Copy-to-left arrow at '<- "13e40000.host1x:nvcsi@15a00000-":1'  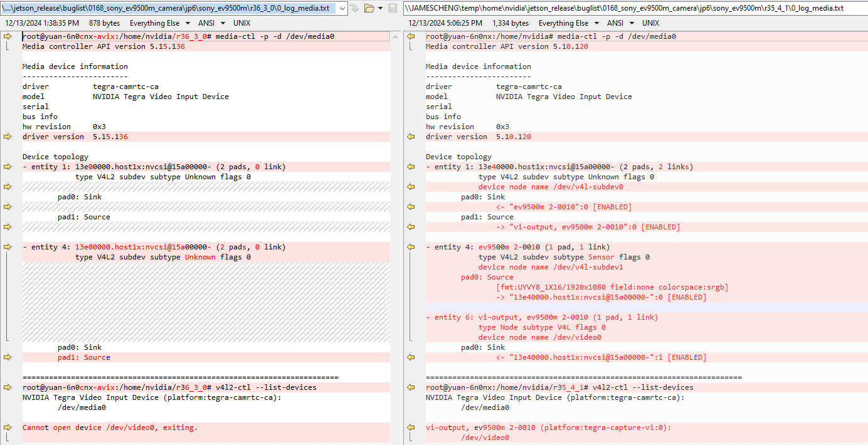(411, 357)
